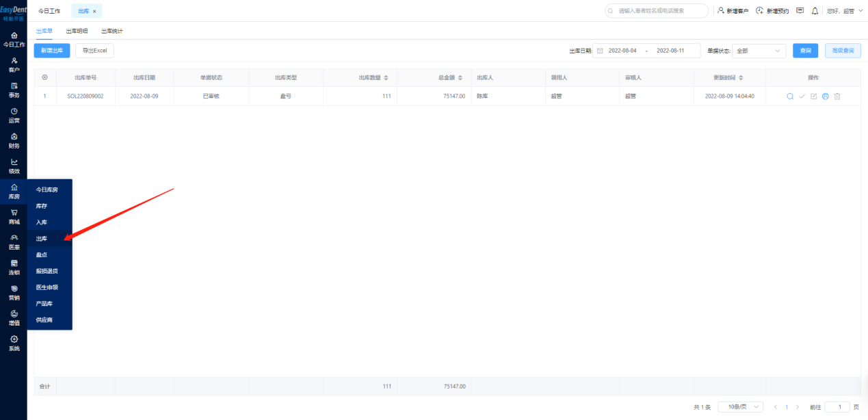Viewport: 868px width, 420px height.
Task: Open the 事务 sidebar module
Action: pyautogui.click(x=14, y=90)
